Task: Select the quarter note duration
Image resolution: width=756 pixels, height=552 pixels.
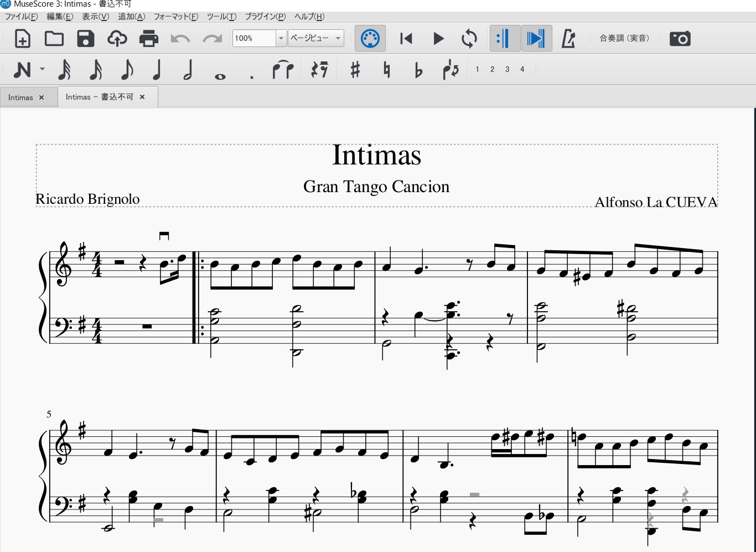Action: point(157,70)
